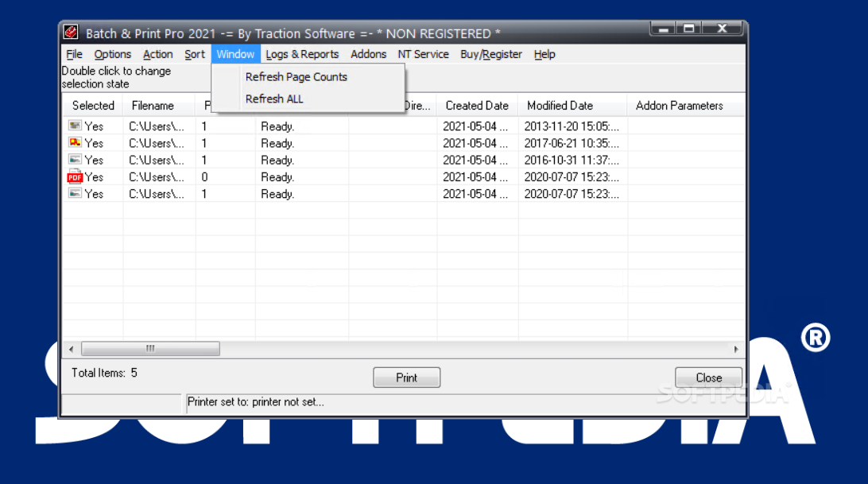Click 'Yes' in the PDF row
This screenshot has width=868, height=484.
coord(94,177)
